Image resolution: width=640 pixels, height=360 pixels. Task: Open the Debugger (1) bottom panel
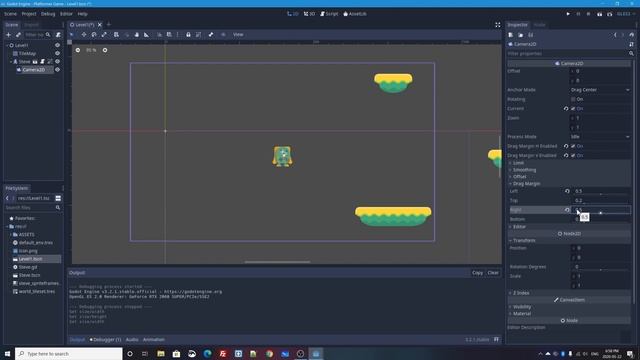tap(105, 340)
